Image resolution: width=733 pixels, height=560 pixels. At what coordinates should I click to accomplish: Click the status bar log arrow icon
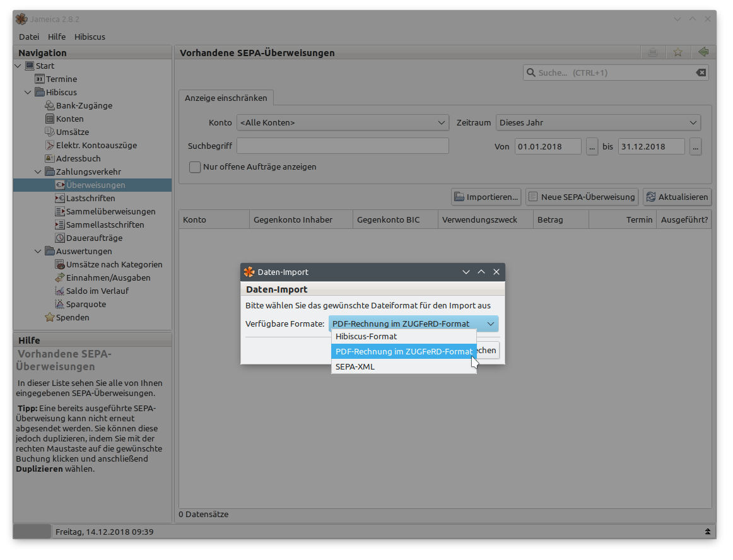(708, 532)
